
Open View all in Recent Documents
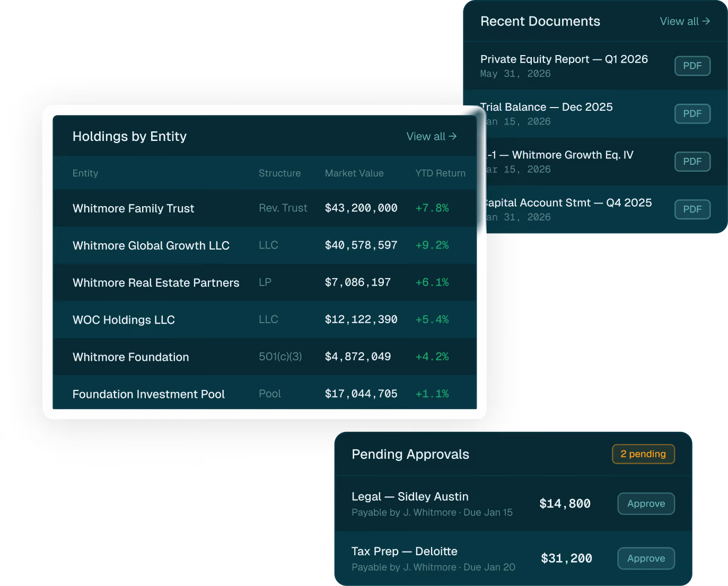coord(685,21)
